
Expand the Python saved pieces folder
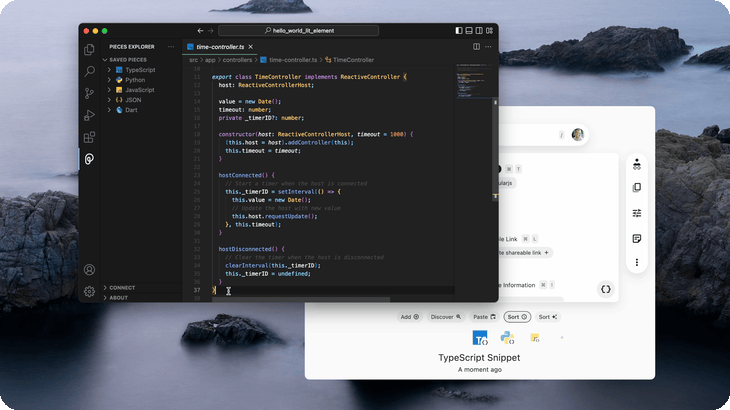click(135, 80)
